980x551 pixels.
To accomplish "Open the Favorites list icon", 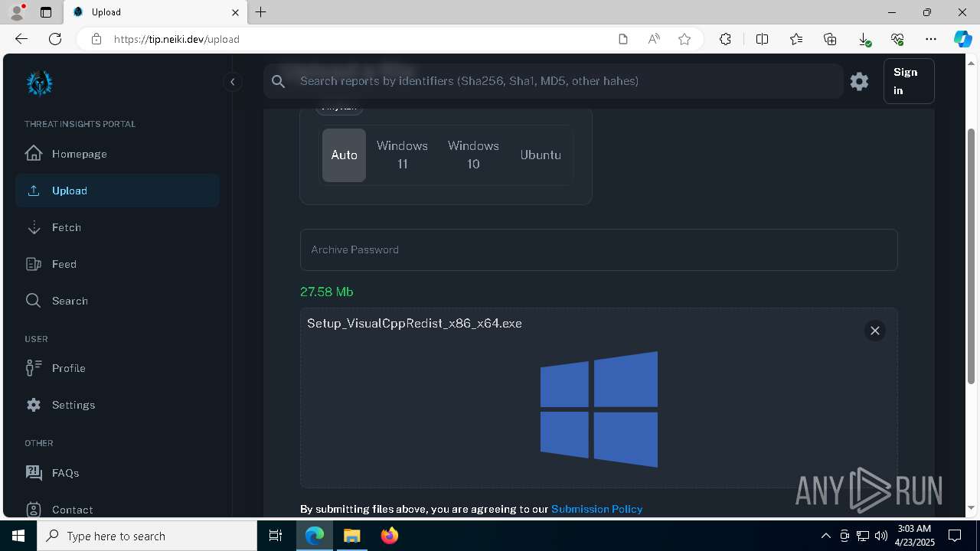I will coord(796,39).
